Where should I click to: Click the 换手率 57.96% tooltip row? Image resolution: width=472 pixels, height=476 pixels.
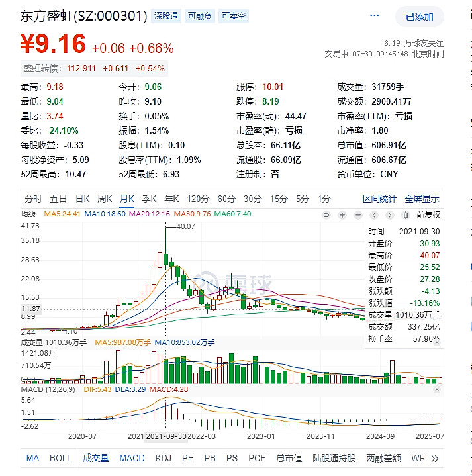pos(404,339)
